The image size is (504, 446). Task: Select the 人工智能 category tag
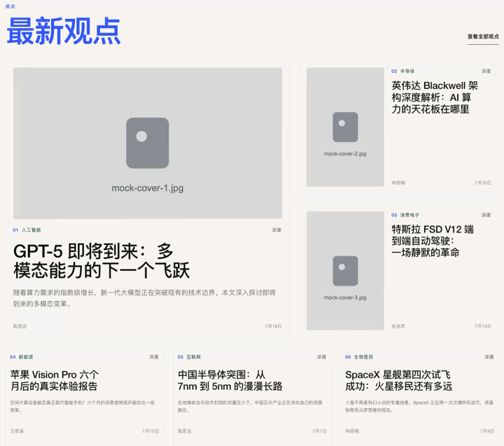click(31, 230)
